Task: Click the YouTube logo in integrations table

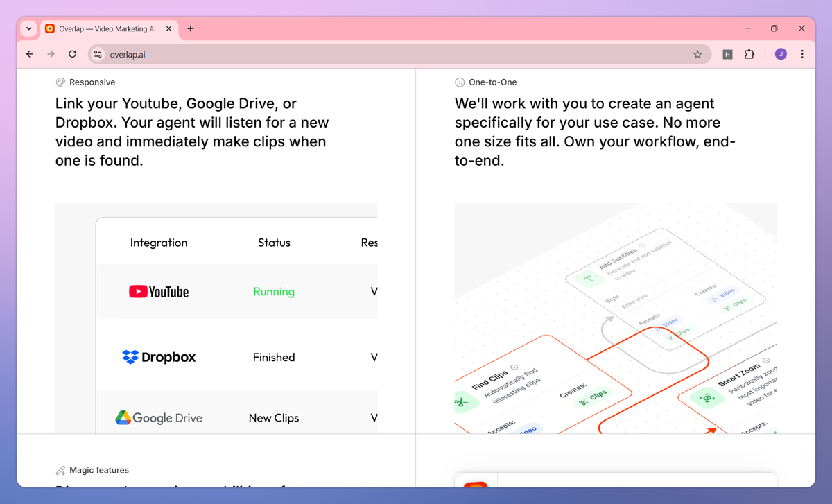Action: click(159, 292)
